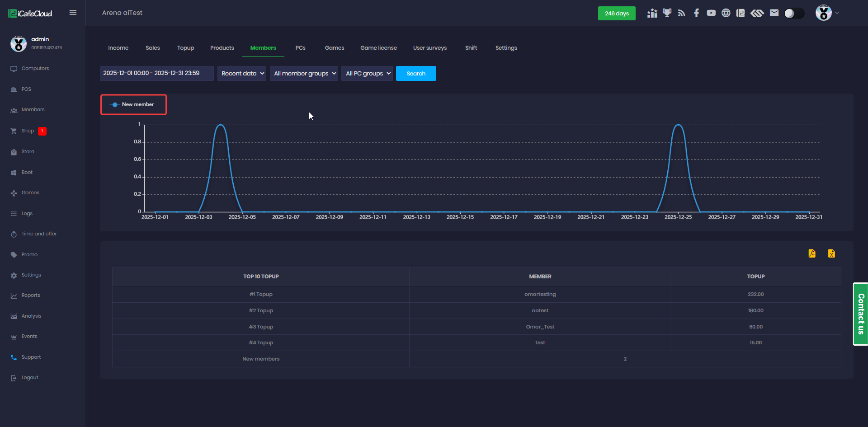Click the mail envelope icon

(x=774, y=13)
